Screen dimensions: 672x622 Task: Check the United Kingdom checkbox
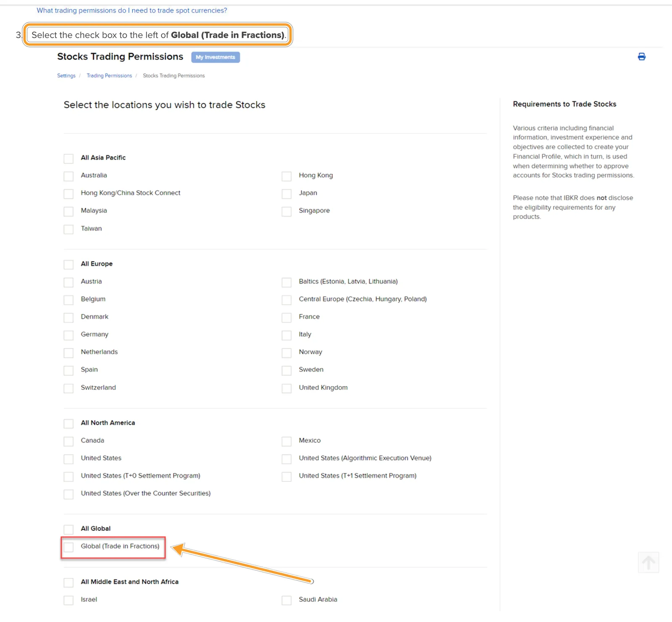coord(286,388)
